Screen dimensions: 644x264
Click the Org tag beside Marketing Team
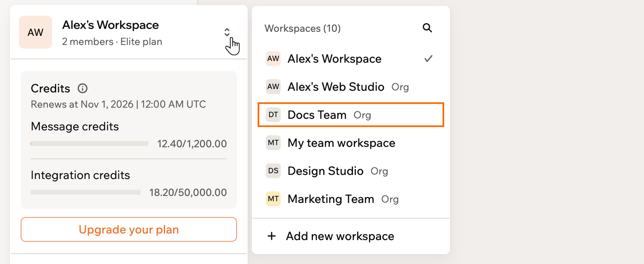390,200
